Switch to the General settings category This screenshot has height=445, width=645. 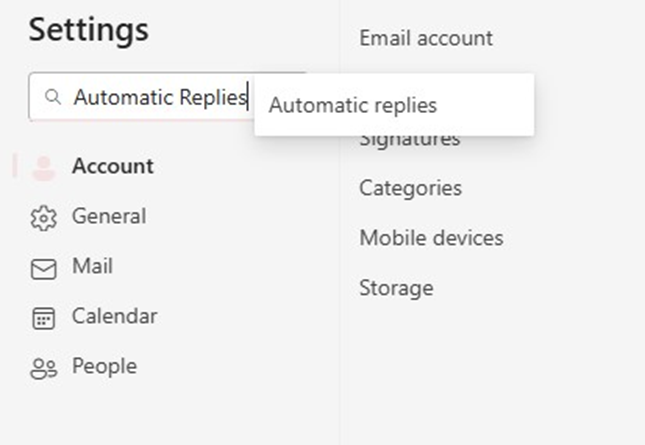[109, 216]
